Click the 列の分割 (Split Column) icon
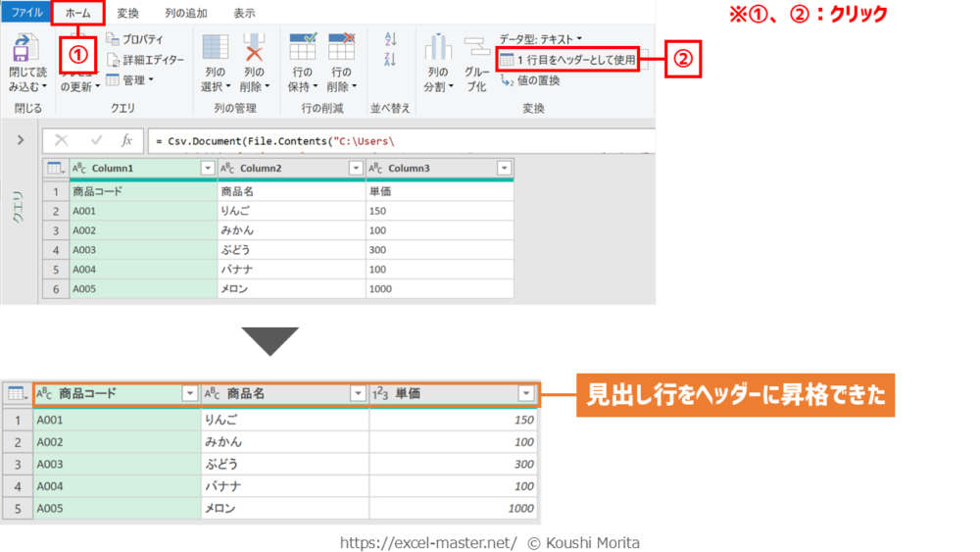This screenshot has width=980, height=552. coord(438,49)
